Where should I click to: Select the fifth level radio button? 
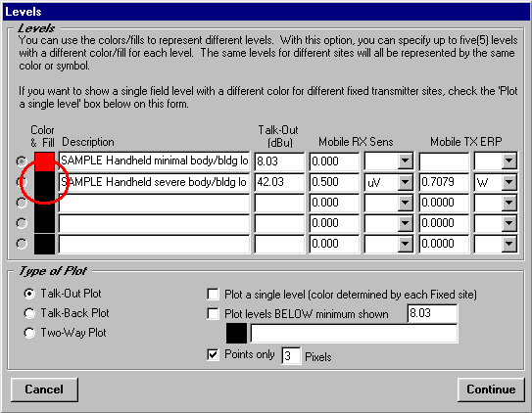[x=22, y=244]
